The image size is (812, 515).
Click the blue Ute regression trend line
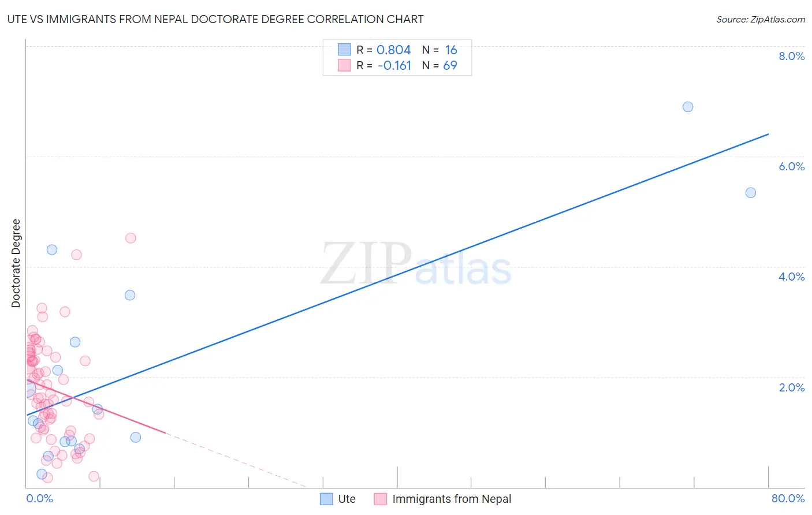[397, 274]
